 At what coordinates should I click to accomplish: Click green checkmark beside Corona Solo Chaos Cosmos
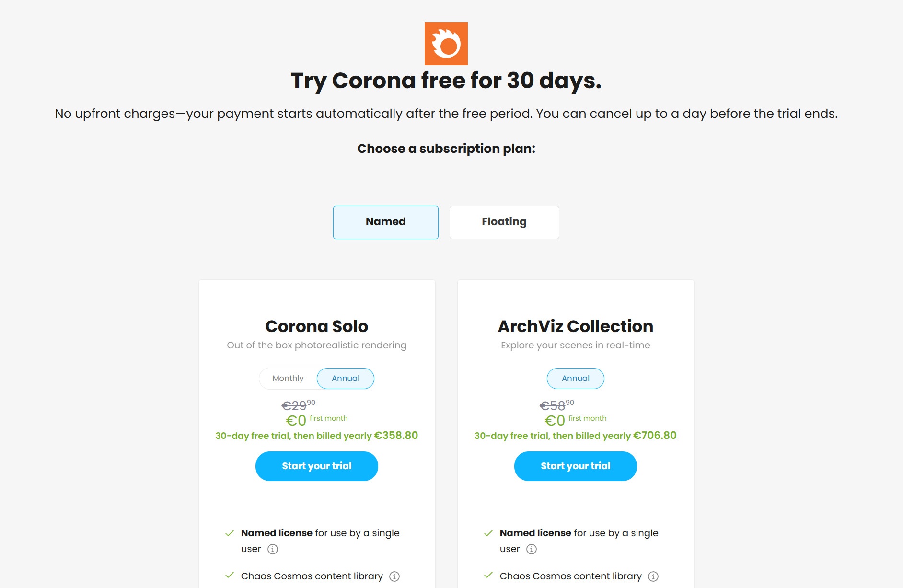click(230, 576)
